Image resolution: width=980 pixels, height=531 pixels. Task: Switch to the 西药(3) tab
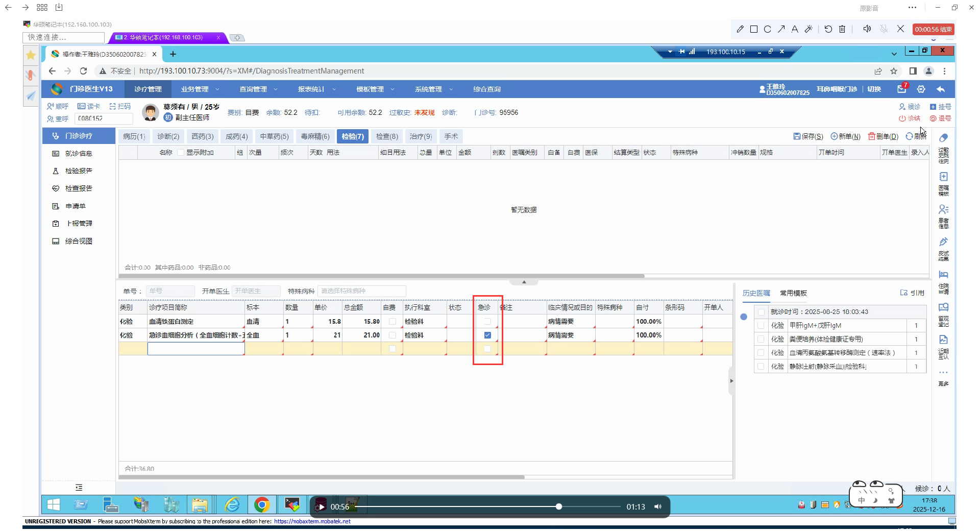pyautogui.click(x=203, y=136)
